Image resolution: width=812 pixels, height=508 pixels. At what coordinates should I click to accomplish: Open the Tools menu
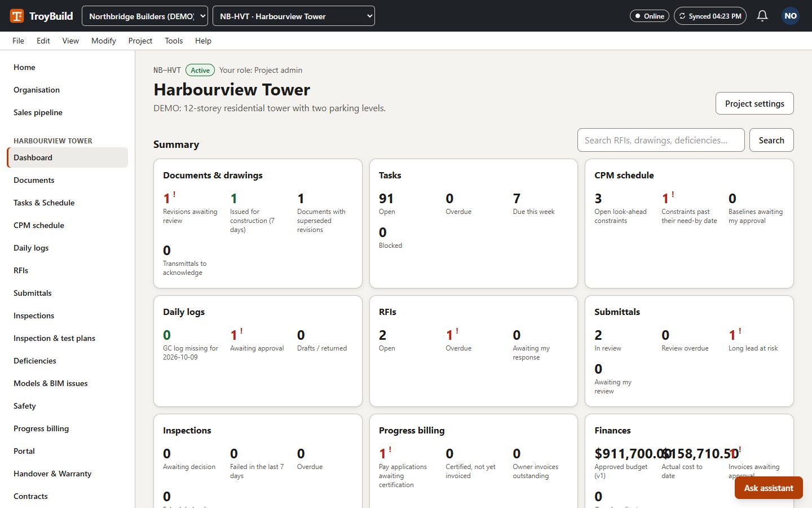[174, 41]
